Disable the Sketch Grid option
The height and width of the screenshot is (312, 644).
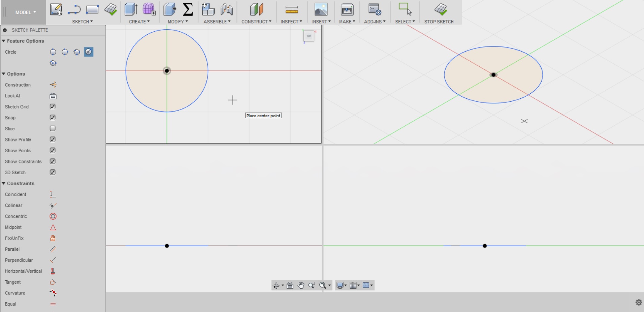pyautogui.click(x=52, y=106)
